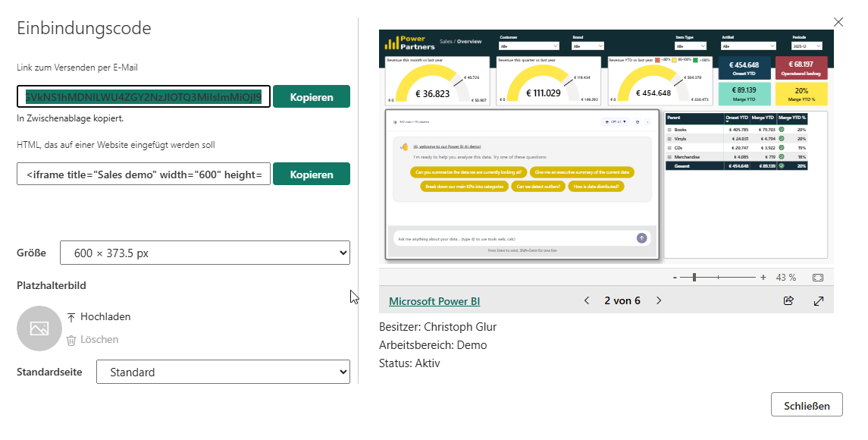868x440 pixels.
Task: Click the 'Arbeitsbereich: Demo' text
Action: (x=433, y=345)
